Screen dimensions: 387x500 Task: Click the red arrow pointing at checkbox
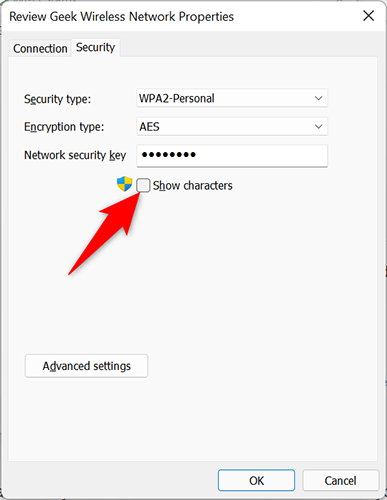[x=105, y=233]
